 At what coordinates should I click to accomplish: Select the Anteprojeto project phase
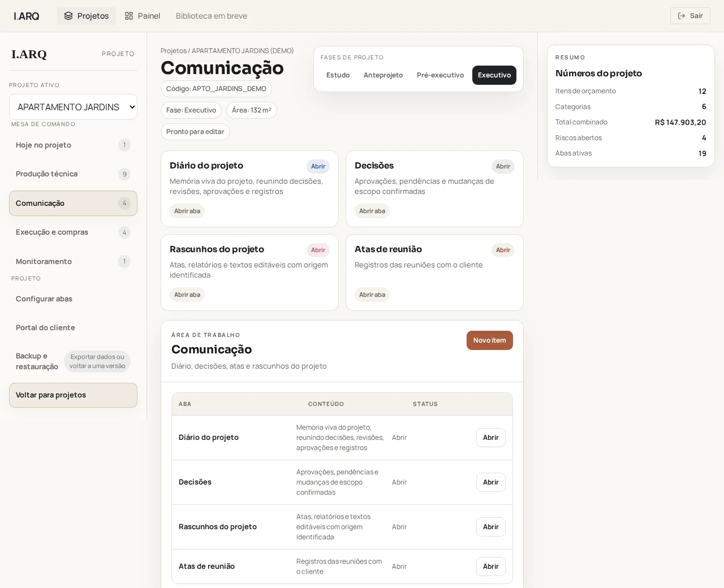tap(383, 75)
